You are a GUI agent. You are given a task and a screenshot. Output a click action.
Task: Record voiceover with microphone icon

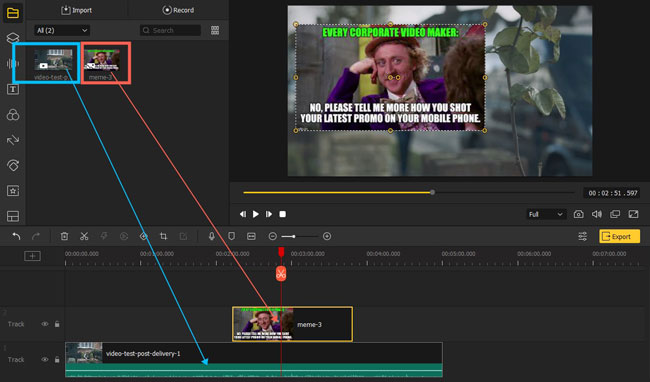211,236
